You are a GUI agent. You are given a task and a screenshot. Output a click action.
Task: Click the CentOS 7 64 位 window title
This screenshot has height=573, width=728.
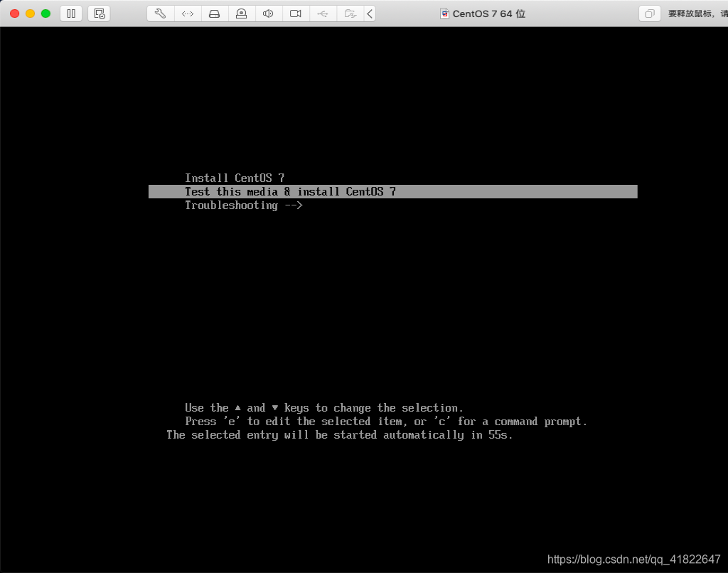coord(489,14)
